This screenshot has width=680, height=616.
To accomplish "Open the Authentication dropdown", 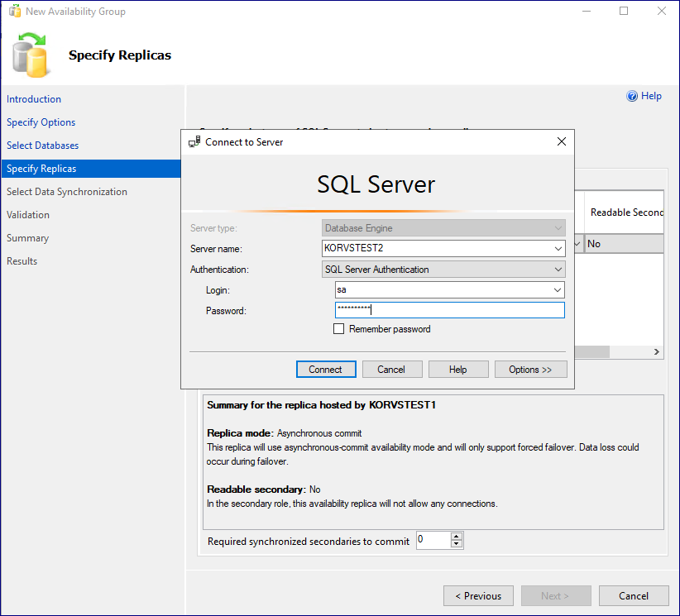I will pyautogui.click(x=558, y=270).
